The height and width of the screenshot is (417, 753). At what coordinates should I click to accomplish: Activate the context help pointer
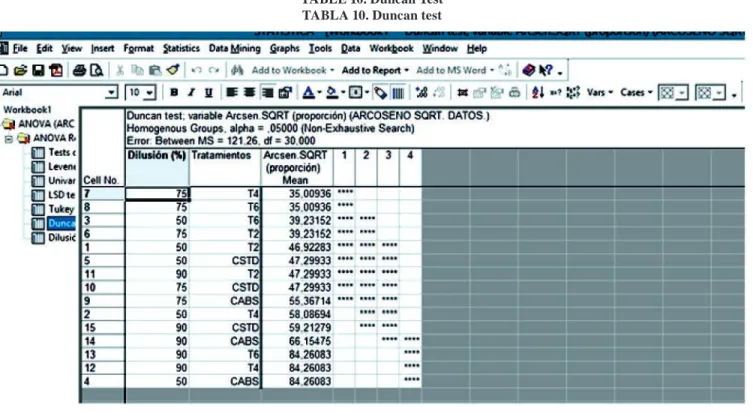[546, 71]
